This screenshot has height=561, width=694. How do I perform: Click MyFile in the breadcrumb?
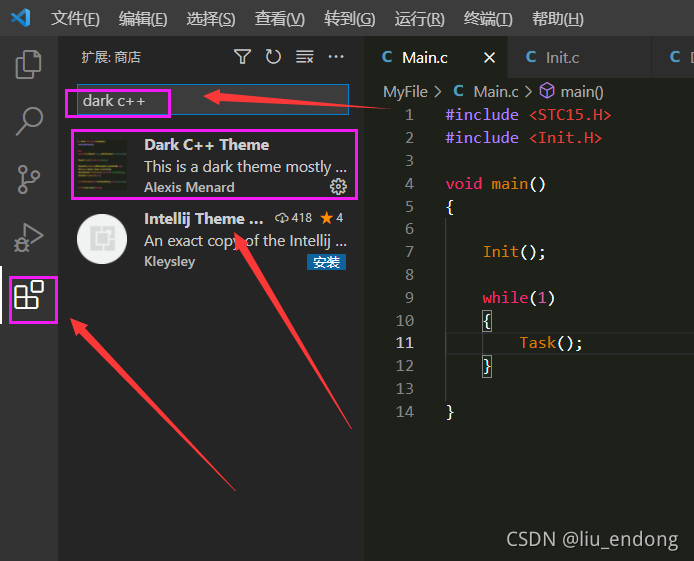click(x=405, y=92)
